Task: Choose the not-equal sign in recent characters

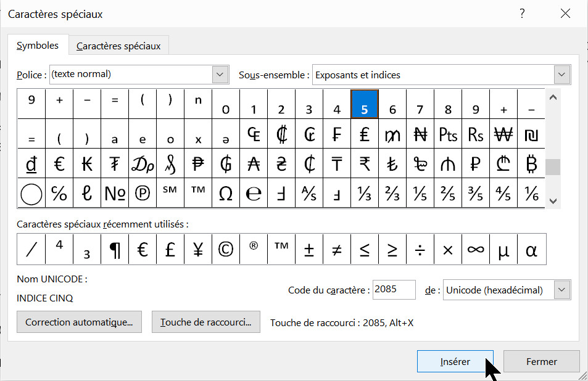Action: (337, 250)
